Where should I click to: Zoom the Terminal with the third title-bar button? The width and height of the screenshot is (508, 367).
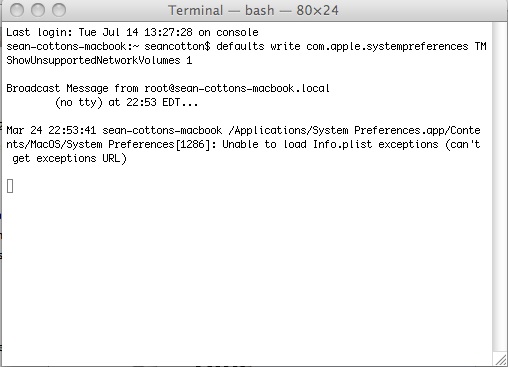point(59,10)
